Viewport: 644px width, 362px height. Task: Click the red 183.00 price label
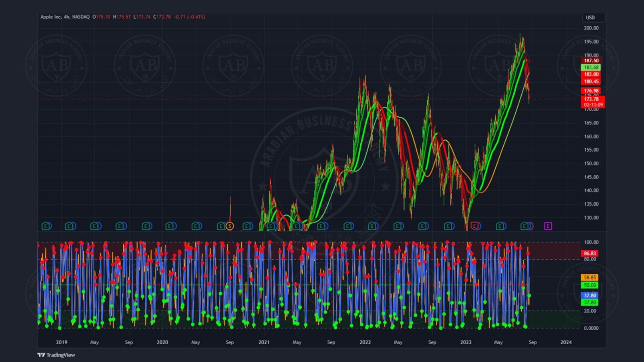(591, 74)
